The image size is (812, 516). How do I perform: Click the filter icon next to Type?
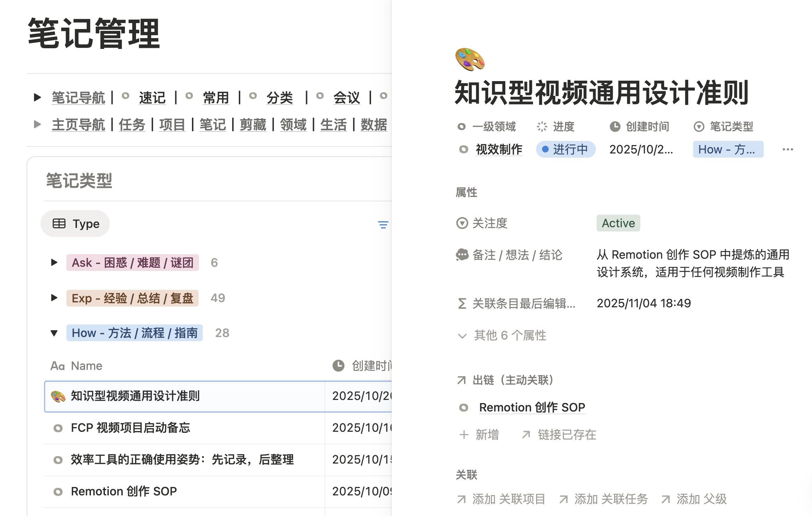pyautogui.click(x=383, y=224)
